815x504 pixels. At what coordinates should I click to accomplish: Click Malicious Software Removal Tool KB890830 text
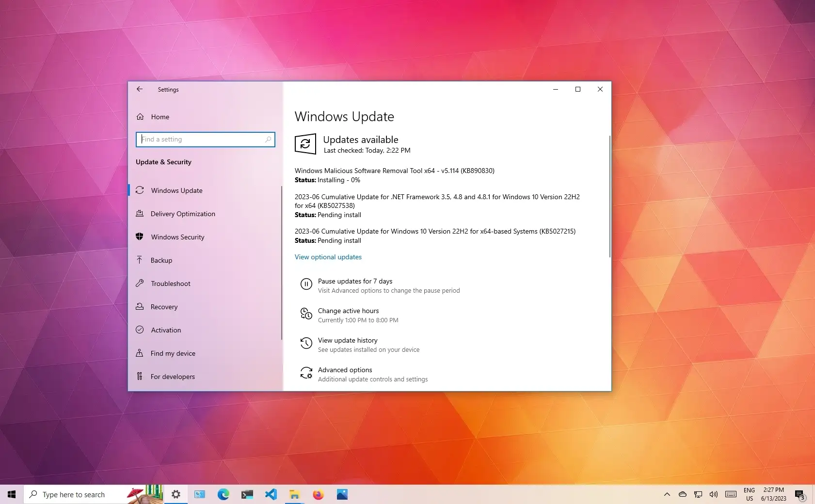click(x=395, y=171)
